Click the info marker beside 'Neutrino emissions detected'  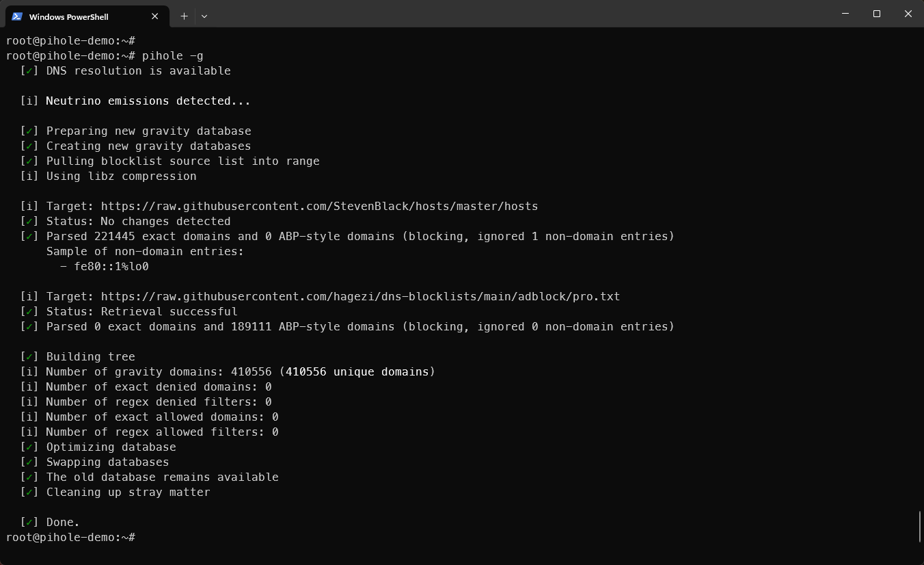tap(29, 101)
